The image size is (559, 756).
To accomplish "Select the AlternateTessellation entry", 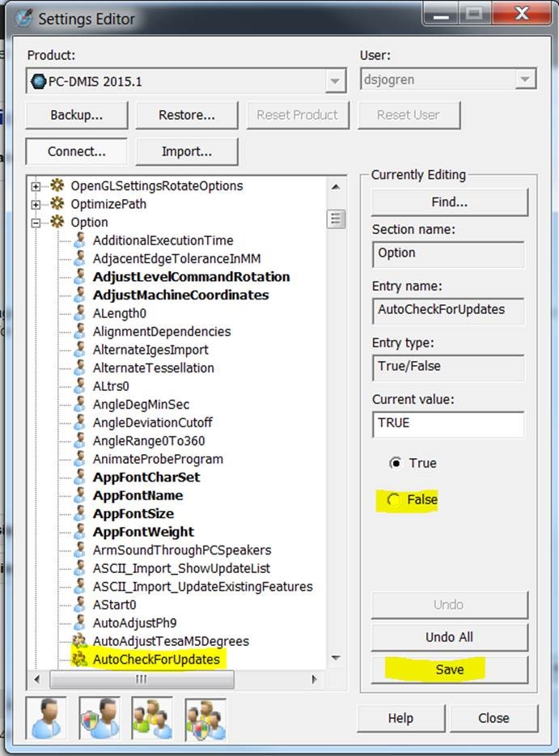I will (x=153, y=367).
